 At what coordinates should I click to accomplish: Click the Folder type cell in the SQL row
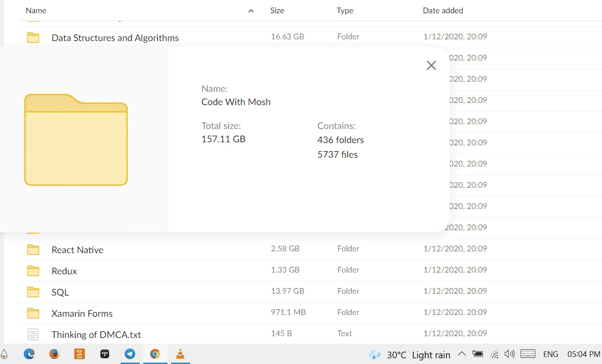click(348, 291)
